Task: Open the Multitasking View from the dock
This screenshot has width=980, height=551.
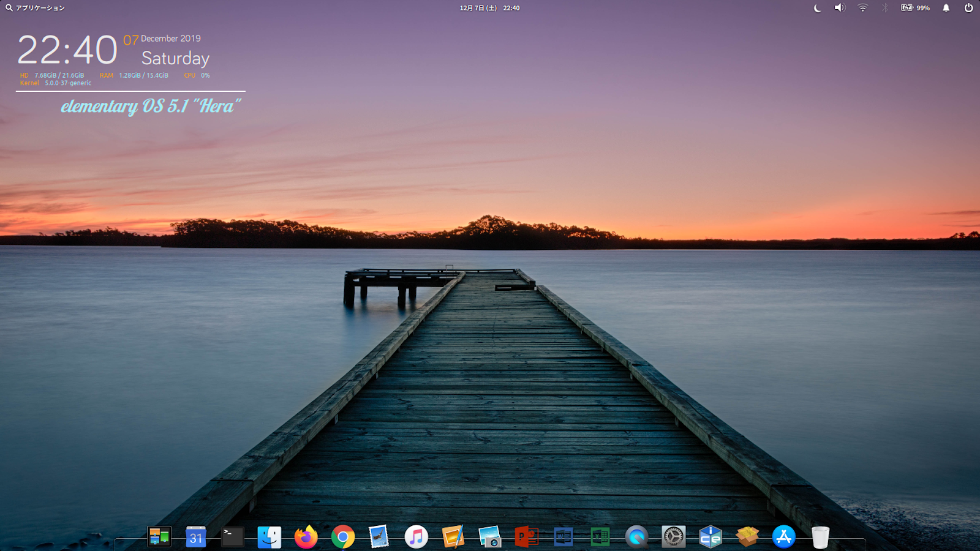Action: click(159, 537)
